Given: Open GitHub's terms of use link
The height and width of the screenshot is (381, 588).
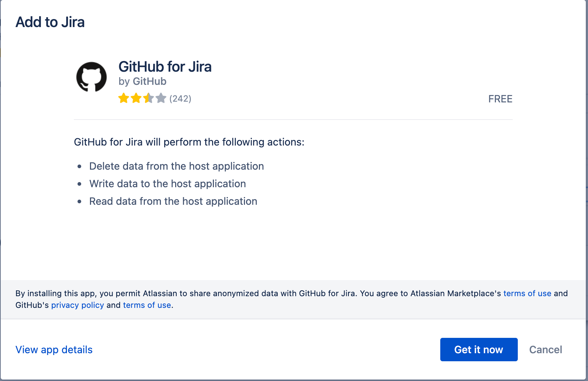Looking at the screenshot, I should point(147,305).
